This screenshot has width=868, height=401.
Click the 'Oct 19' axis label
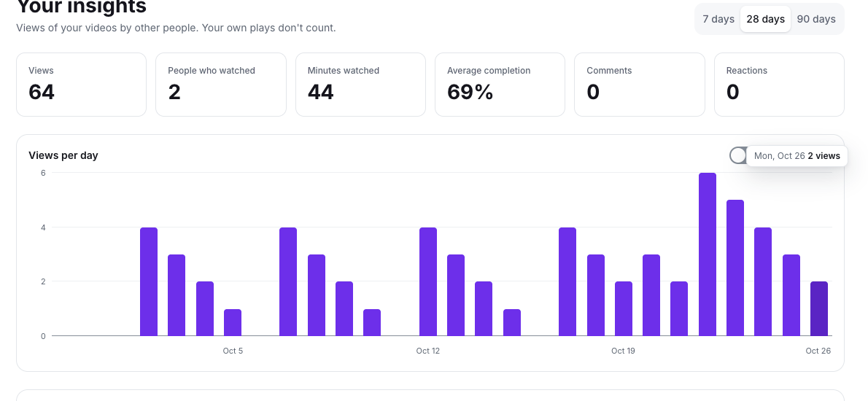(624, 351)
